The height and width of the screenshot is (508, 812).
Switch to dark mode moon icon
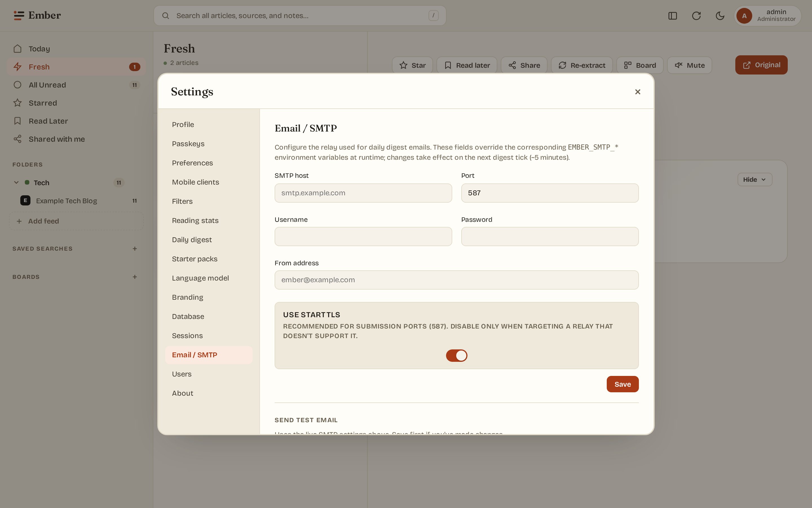[x=720, y=16]
